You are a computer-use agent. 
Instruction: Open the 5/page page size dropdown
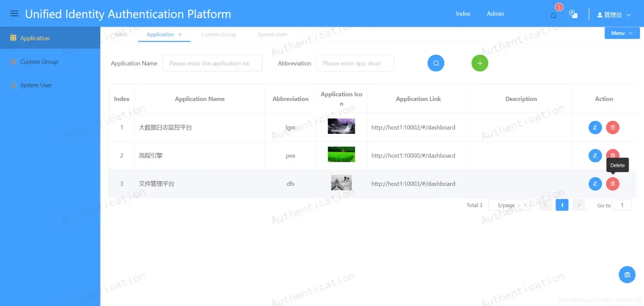[509, 205]
